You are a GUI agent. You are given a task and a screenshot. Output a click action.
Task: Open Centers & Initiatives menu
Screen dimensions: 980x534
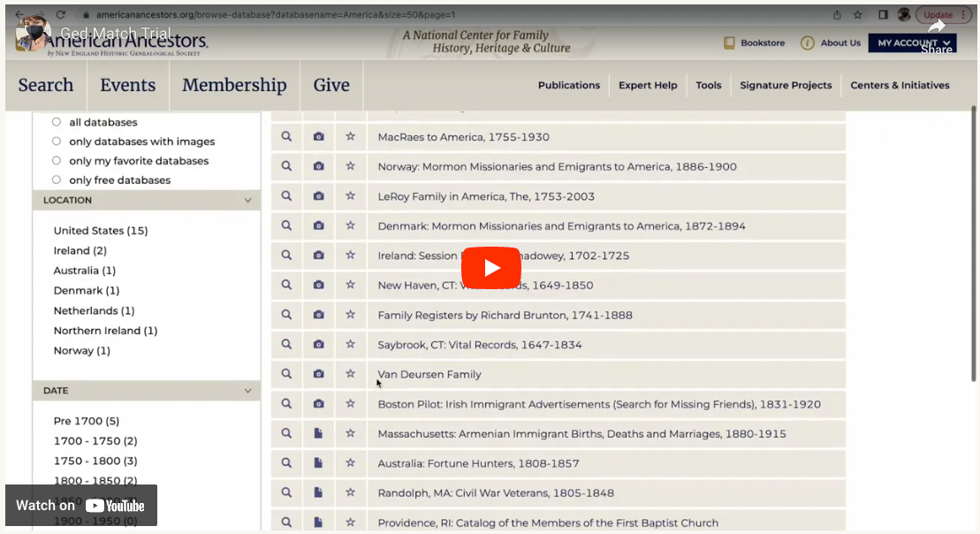tap(900, 85)
